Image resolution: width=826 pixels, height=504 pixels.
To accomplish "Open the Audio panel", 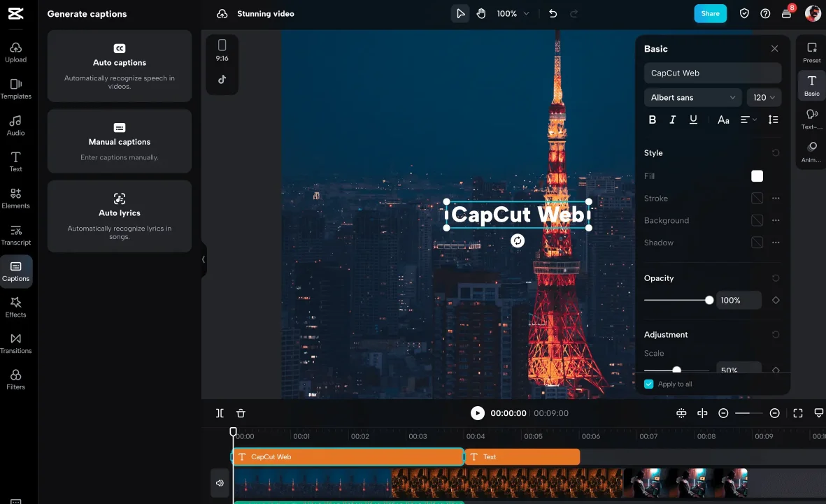I will coord(16,126).
